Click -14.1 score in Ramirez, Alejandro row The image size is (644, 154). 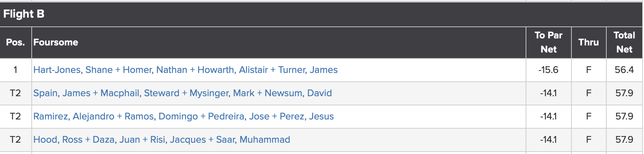pyautogui.click(x=549, y=116)
